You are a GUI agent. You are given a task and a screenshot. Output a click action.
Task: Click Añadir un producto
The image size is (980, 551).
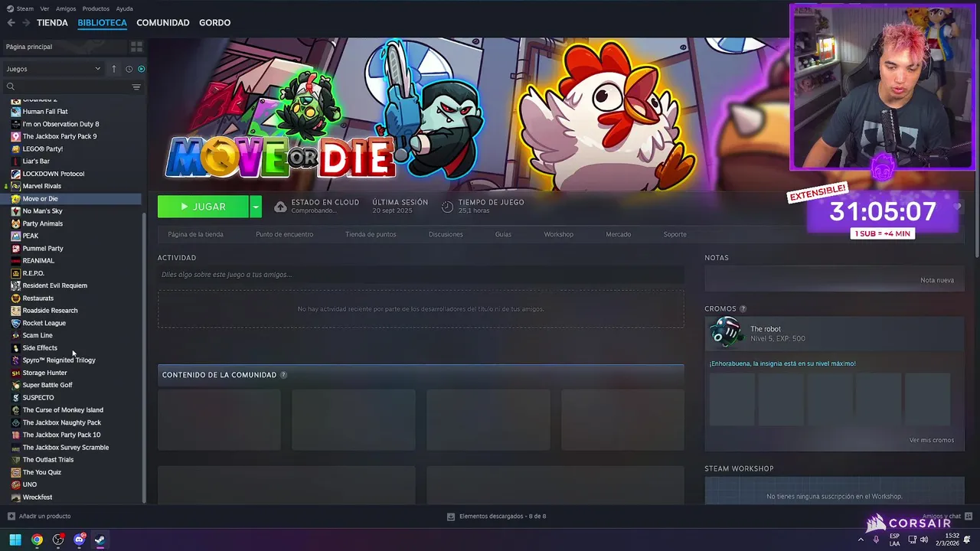(44, 517)
